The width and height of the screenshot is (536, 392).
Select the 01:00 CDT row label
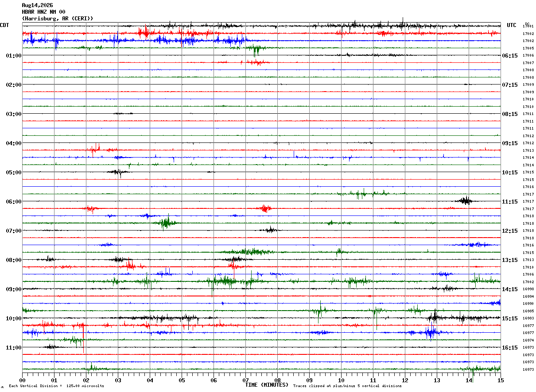14,56
